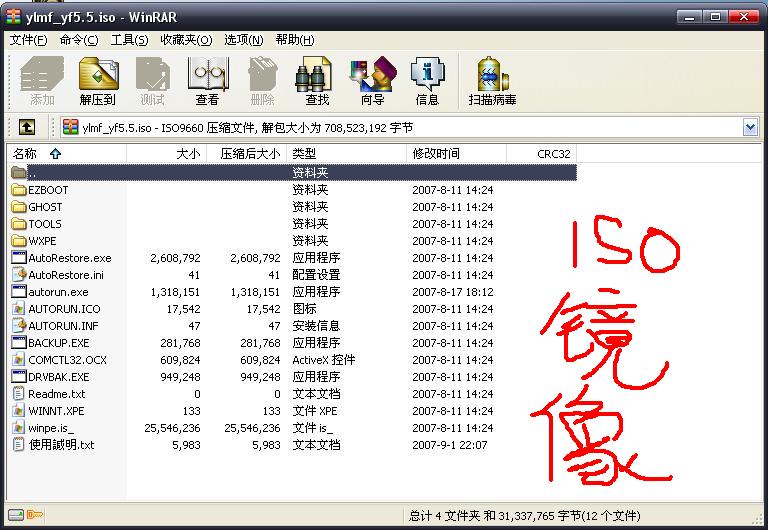Click the size 2,608,792 of AutoRestore.exe
This screenshot has height=530, width=768.
click(x=175, y=258)
